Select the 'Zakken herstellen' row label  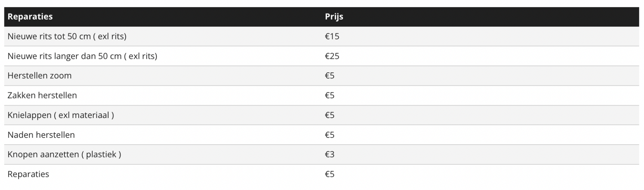click(x=42, y=96)
